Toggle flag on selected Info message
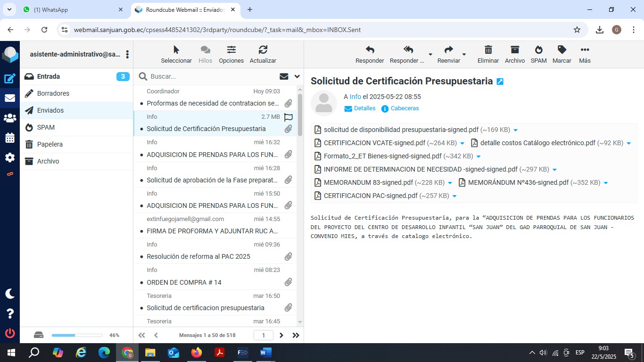644x362 pixels. [x=288, y=117]
